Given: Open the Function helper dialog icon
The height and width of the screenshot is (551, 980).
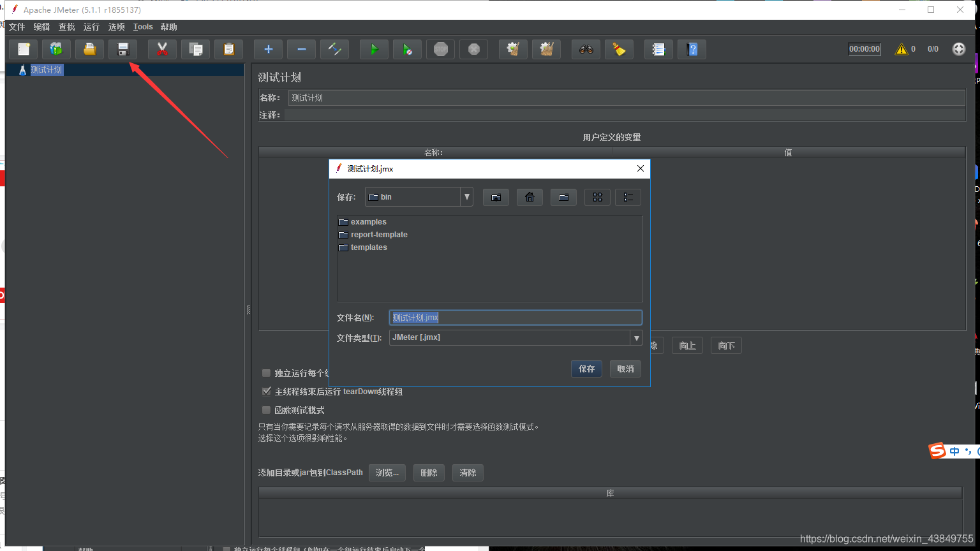Looking at the screenshot, I should [658, 49].
